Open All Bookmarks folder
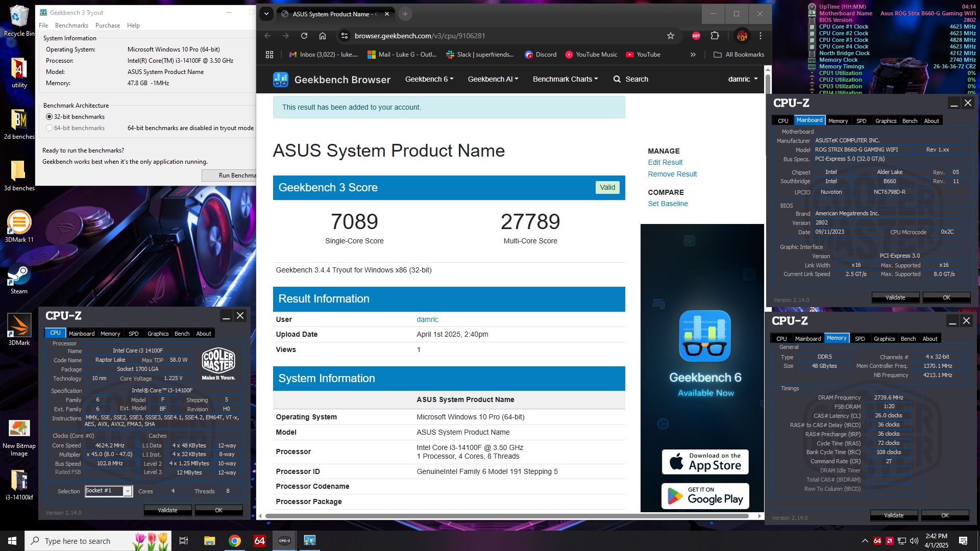This screenshot has width=980, height=551. click(x=739, y=55)
